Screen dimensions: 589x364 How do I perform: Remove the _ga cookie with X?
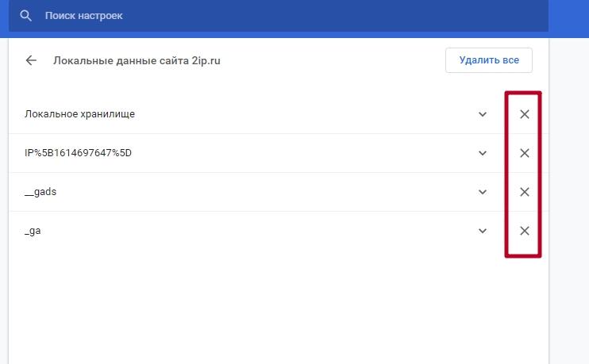pos(525,231)
